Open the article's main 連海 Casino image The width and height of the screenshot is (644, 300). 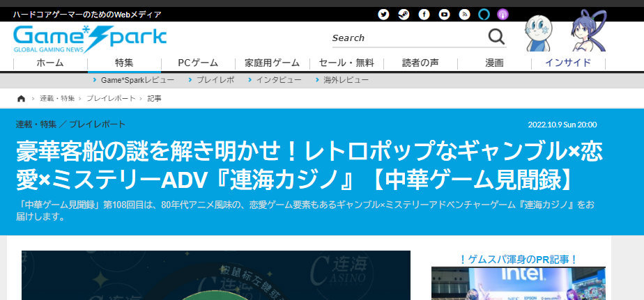coord(216,275)
